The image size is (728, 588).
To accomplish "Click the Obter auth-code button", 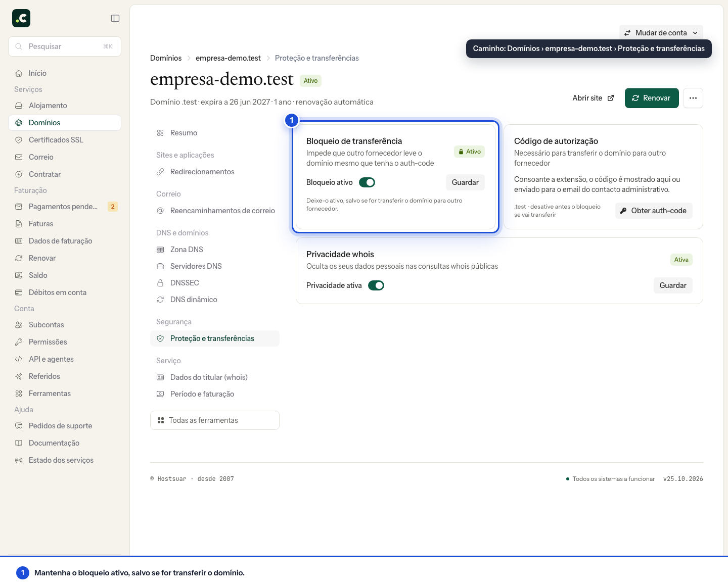I will pos(654,211).
